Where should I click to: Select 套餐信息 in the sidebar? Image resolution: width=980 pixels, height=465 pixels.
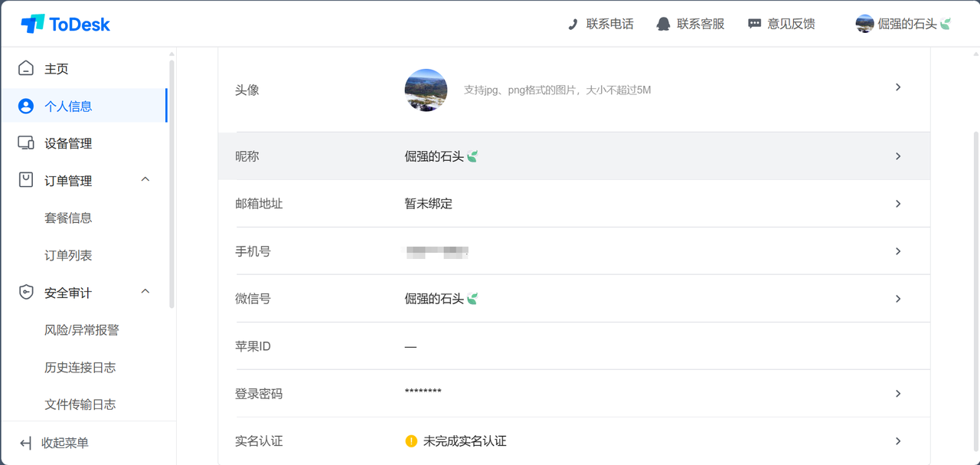pyautogui.click(x=68, y=218)
